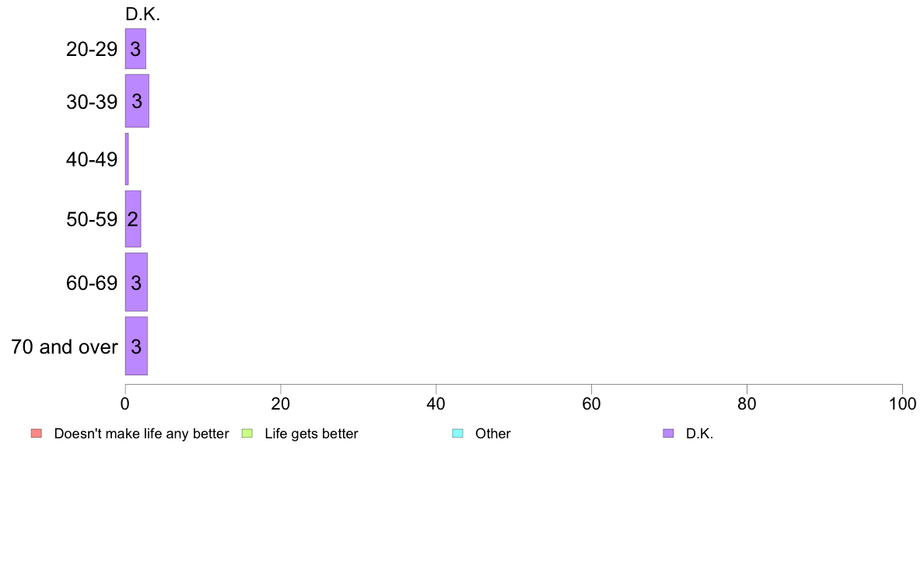The height and width of the screenshot is (572, 924).
Task: Click the '40-49' age group label
Action: (x=92, y=159)
